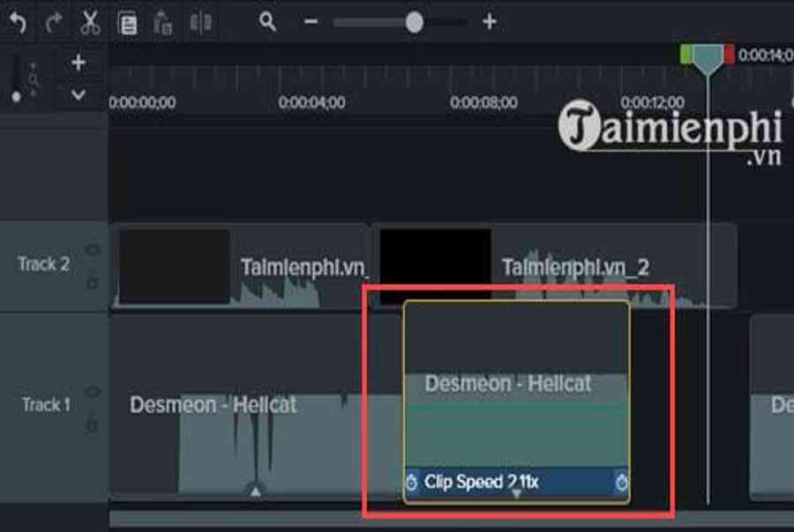Zoom in the timeline with the plus button

490,22
